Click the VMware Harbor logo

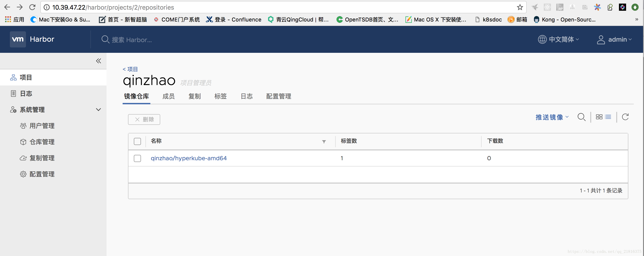(18, 39)
